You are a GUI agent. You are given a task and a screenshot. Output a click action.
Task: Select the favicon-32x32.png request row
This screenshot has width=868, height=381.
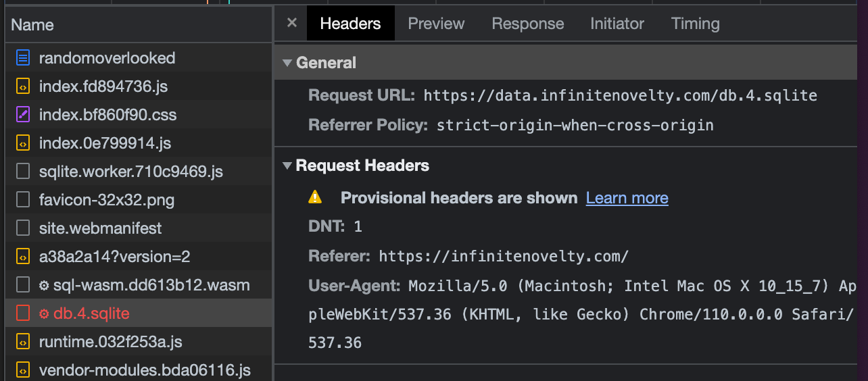(x=106, y=200)
